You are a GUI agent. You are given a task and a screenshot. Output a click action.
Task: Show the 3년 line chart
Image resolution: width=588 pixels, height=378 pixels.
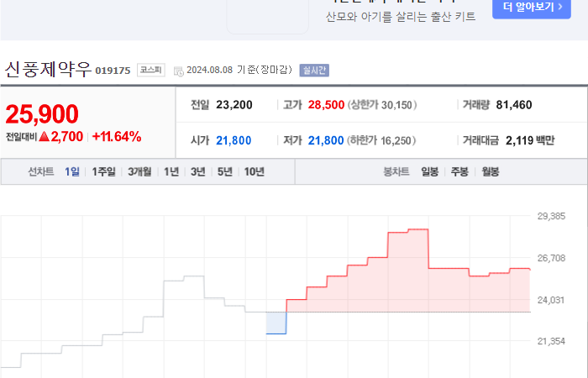tap(198, 171)
